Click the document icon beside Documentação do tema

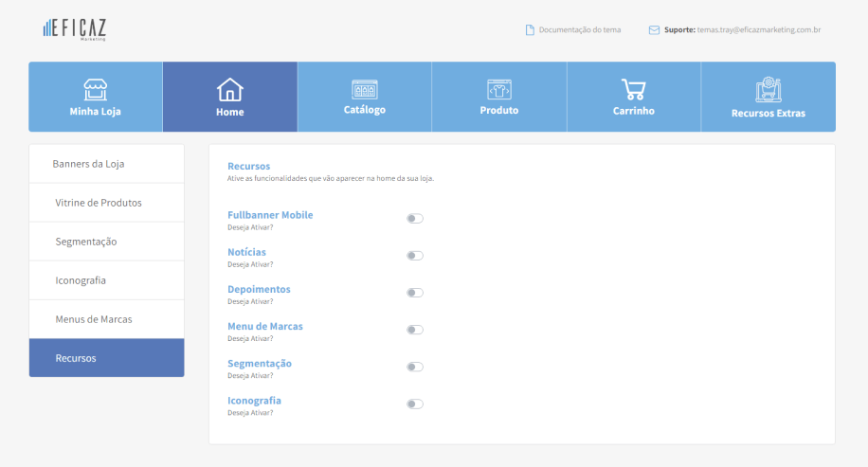tap(530, 30)
